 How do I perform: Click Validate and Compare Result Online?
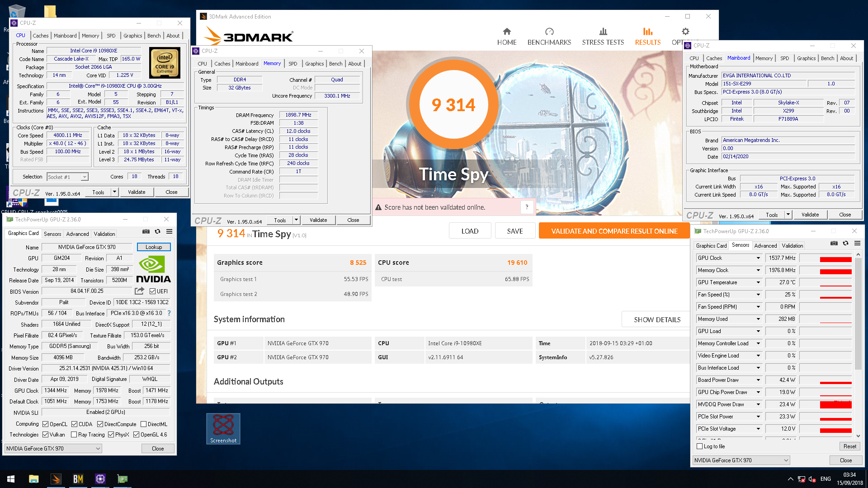pyautogui.click(x=614, y=231)
